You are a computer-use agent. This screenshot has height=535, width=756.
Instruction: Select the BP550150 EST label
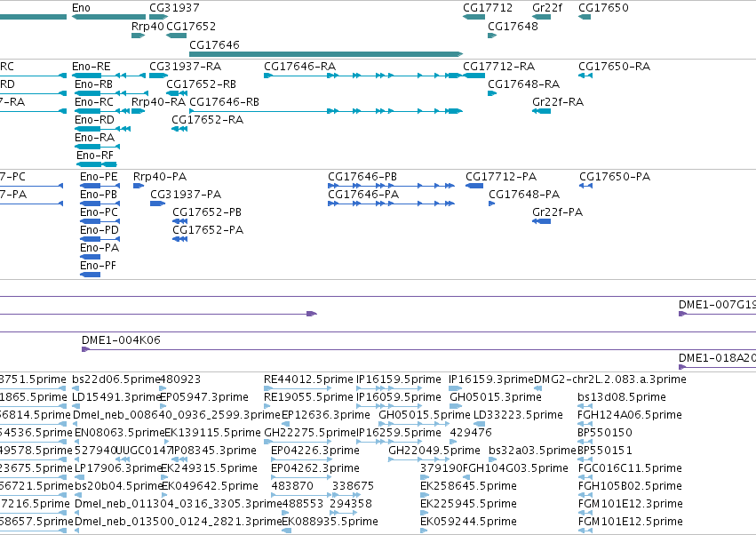pyautogui.click(x=605, y=433)
